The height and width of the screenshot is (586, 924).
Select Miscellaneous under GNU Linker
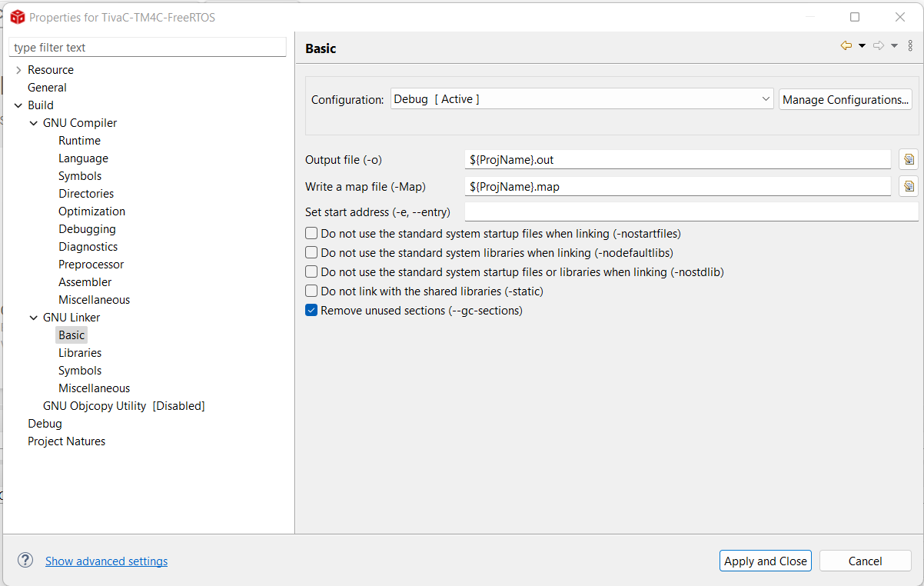click(x=94, y=388)
